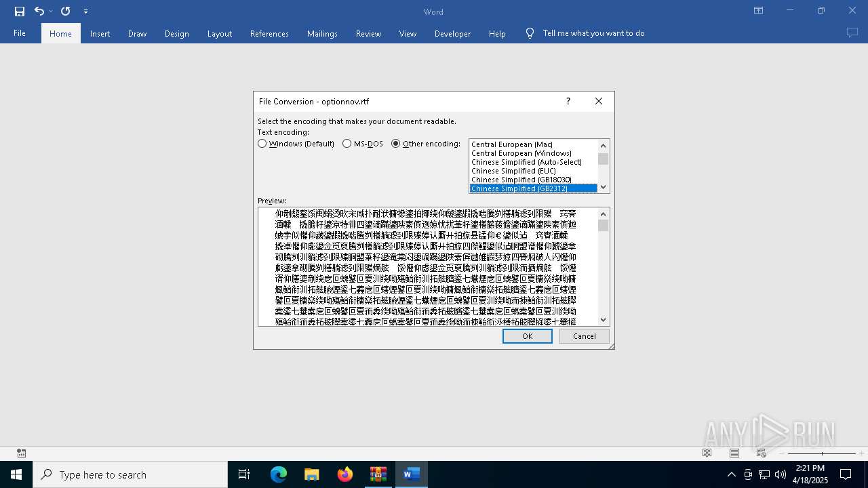Click the Undo arrow icon
This screenshot has height=488, width=868.
point(39,11)
